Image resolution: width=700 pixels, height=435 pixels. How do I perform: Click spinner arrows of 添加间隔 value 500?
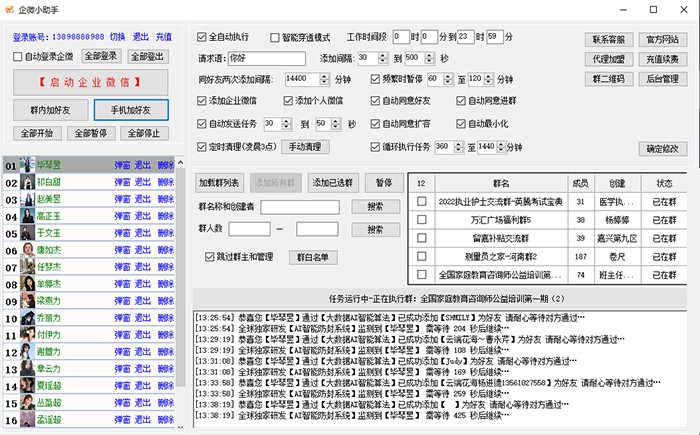point(429,58)
